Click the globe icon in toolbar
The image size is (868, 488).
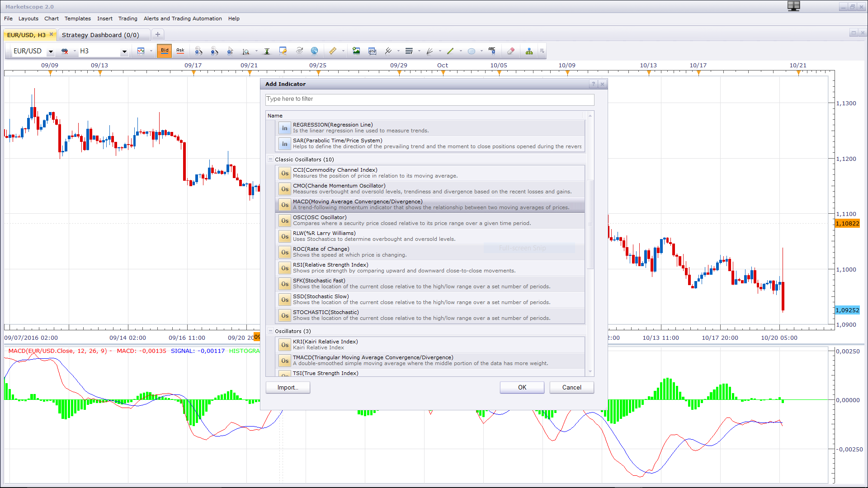[315, 51]
